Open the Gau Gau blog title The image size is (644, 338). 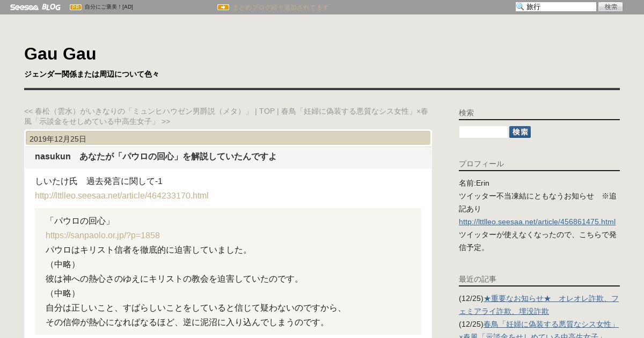(60, 54)
